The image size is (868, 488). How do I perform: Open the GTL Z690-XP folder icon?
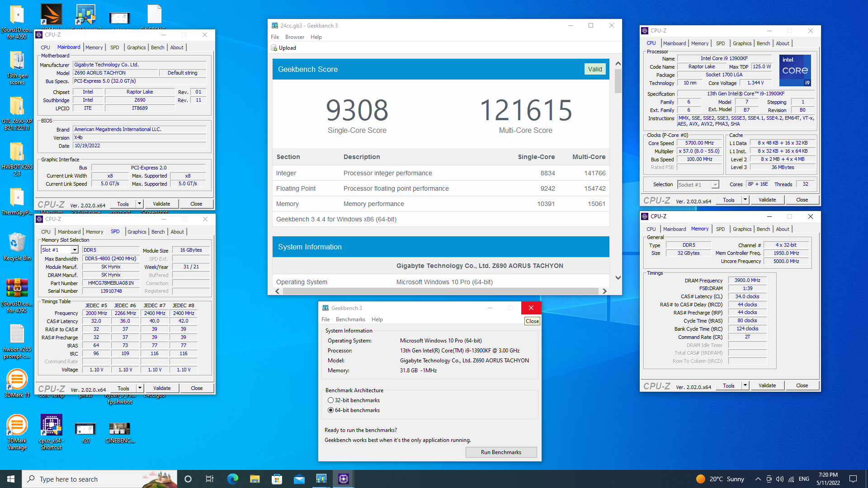coord(17,113)
